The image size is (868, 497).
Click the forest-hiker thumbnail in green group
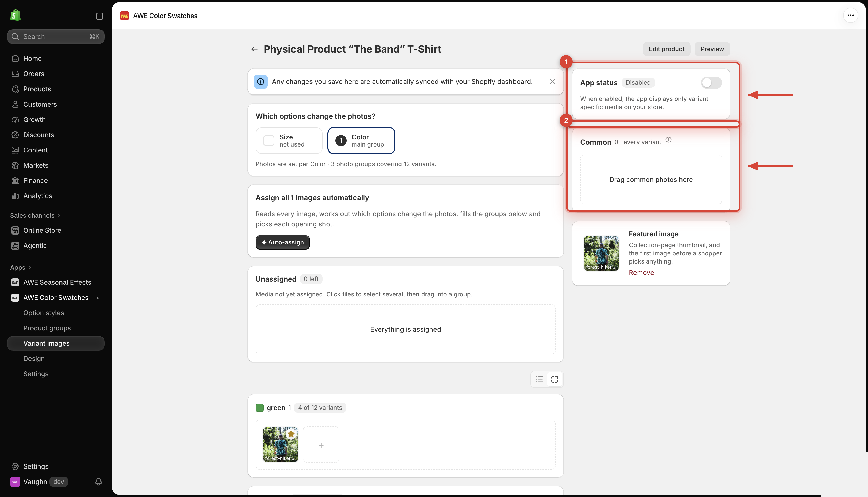280,445
